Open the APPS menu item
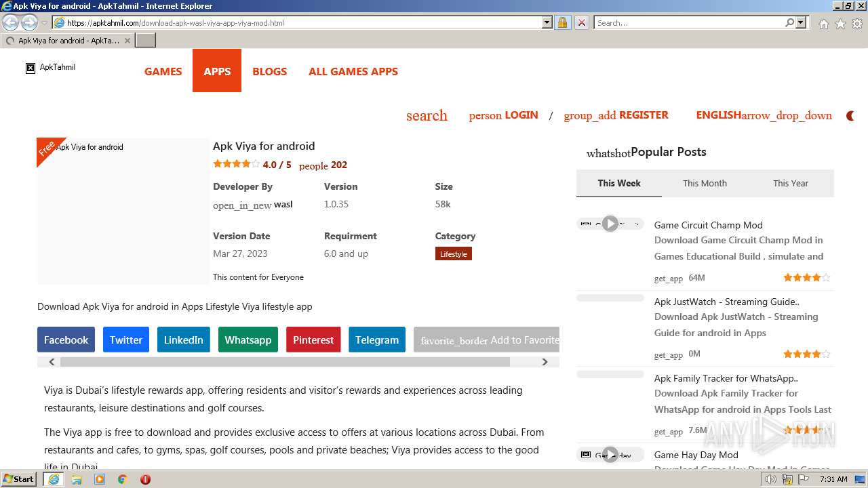This screenshot has height=488, width=868. click(x=217, y=71)
